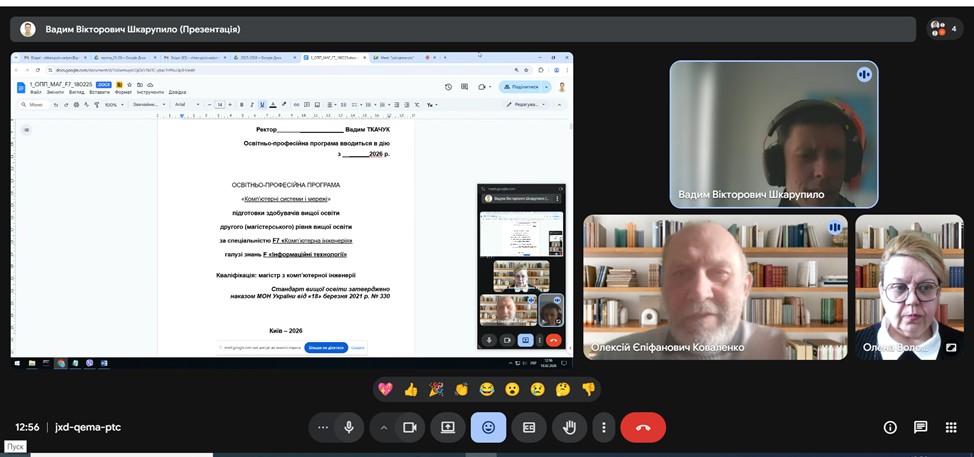Screen dimensions: 974x457
Task: Raise hand in the meeting
Action: point(570,427)
